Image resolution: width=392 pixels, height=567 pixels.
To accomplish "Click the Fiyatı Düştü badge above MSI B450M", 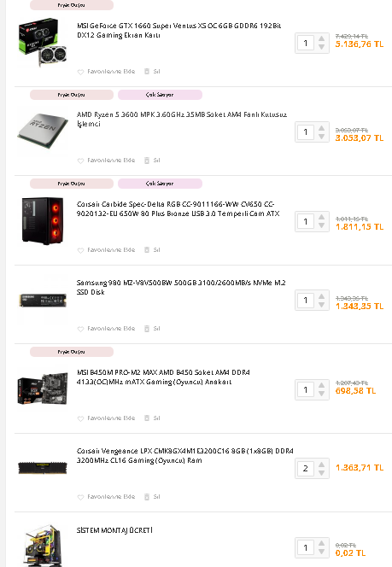I will point(72,352).
